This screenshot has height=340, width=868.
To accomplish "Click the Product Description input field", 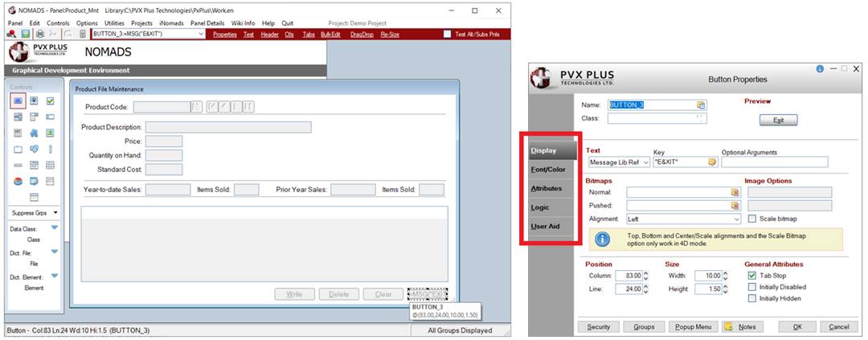I will 227,127.
